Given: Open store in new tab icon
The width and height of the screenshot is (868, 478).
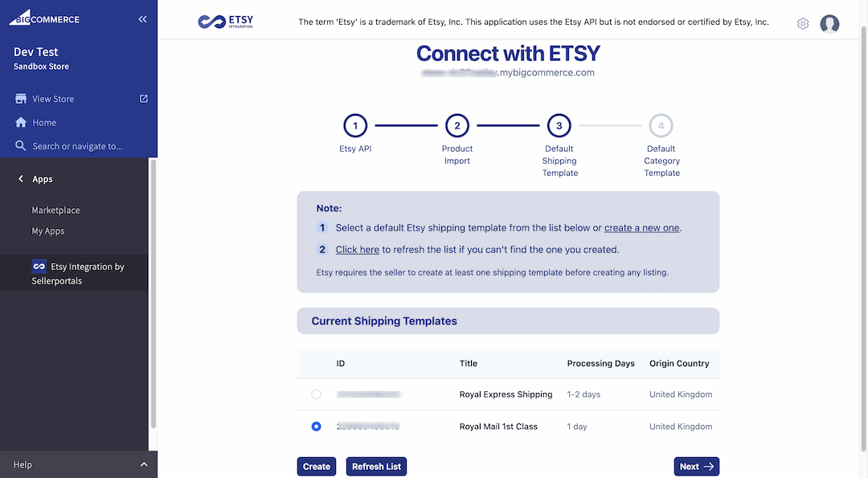Looking at the screenshot, I should click(x=143, y=99).
